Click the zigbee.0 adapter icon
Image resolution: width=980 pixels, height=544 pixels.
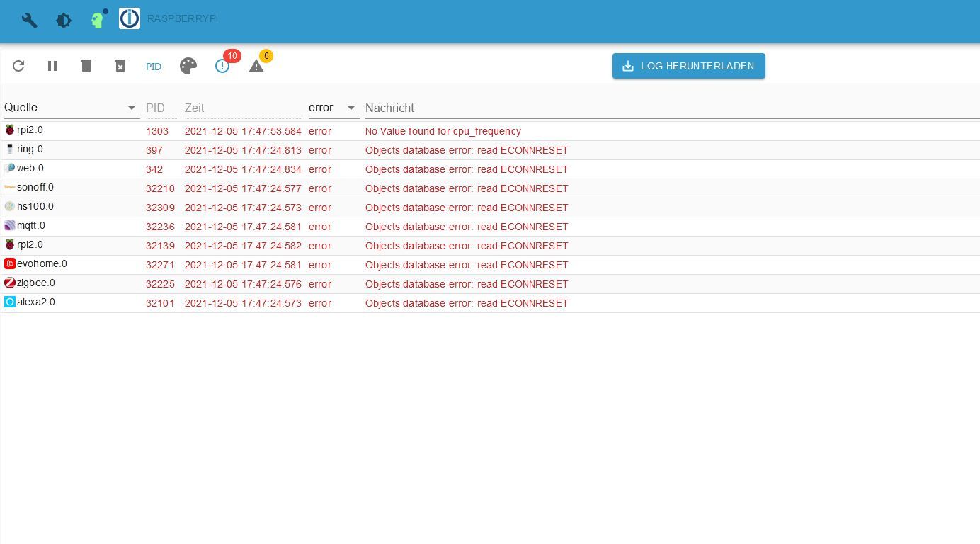pos(10,283)
